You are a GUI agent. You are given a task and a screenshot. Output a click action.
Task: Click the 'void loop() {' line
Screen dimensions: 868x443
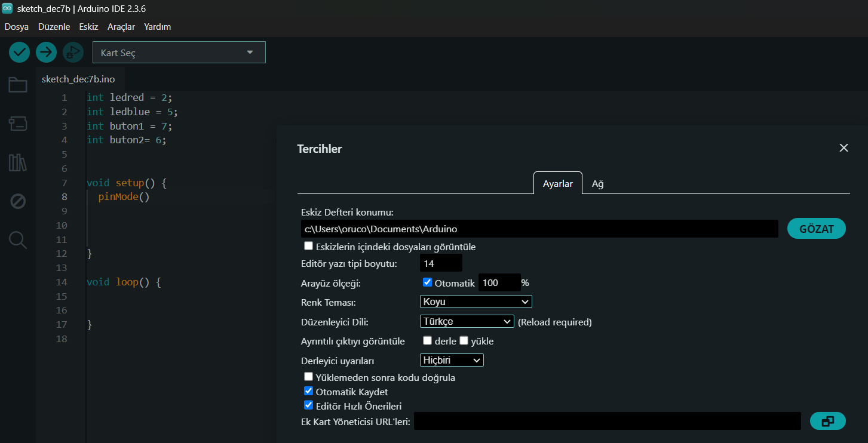pyautogui.click(x=123, y=282)
